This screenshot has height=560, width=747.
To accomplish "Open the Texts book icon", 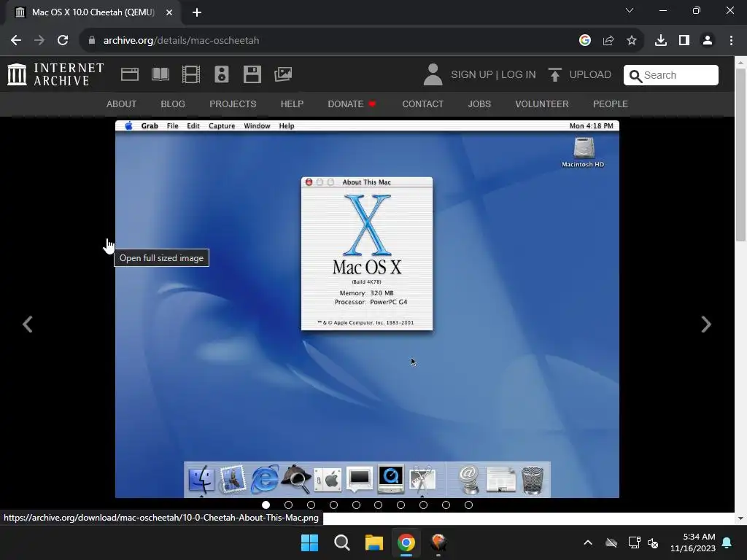I will coord(160,74).
